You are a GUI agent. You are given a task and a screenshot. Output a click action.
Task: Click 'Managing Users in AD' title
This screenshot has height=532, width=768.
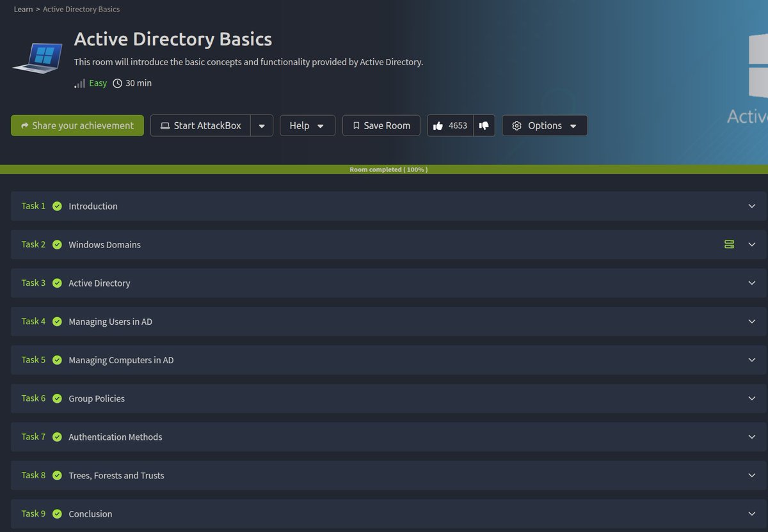110,322
